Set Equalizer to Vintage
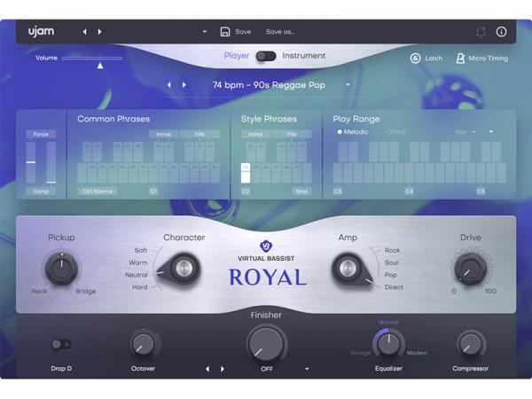Viewport: 532px width, 399px height. click(x=360, y=353)
